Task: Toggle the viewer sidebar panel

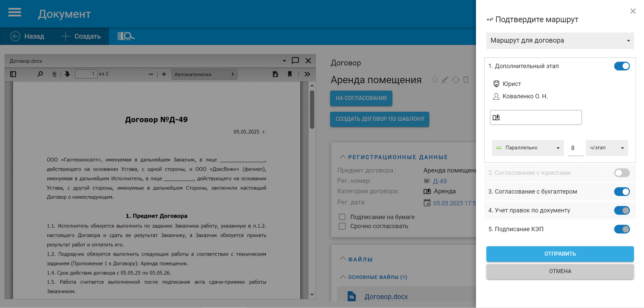Action: pos(13,74)
